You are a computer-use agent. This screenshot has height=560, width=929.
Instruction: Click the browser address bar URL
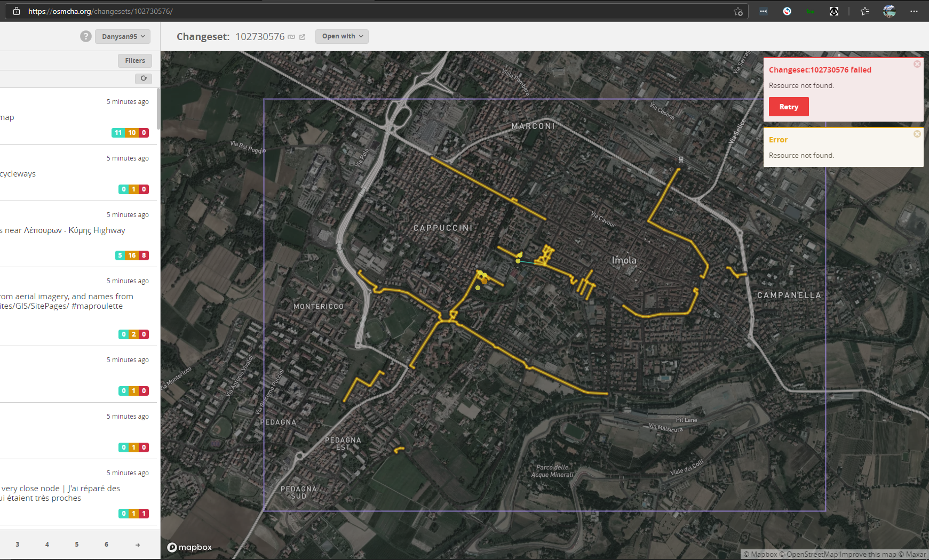(100, 11)
